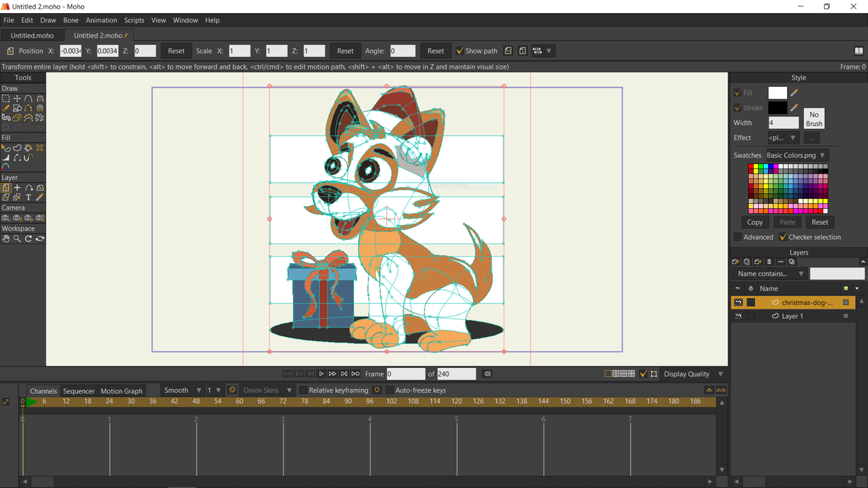Select the Track Camera tool

6,218
